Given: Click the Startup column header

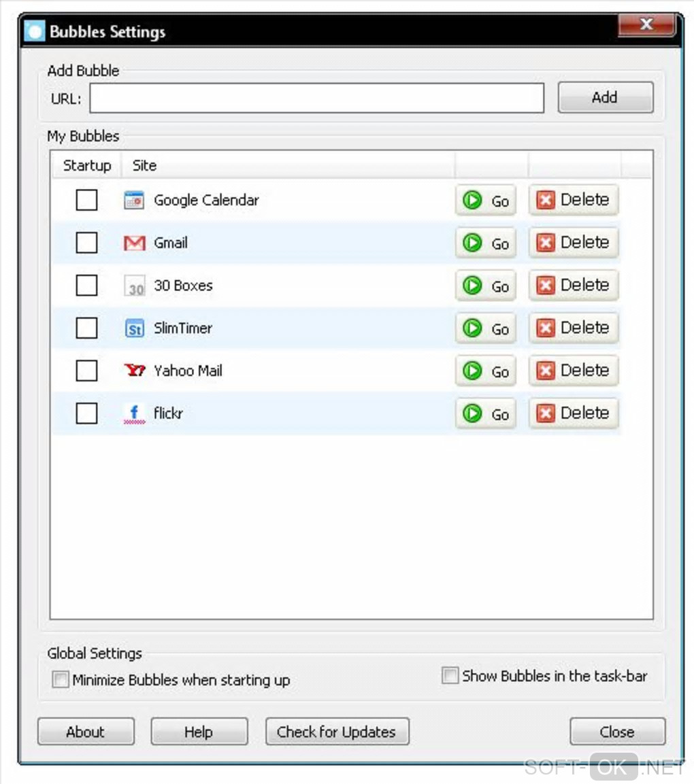Looking at the screenshot, I should [86, 165].
